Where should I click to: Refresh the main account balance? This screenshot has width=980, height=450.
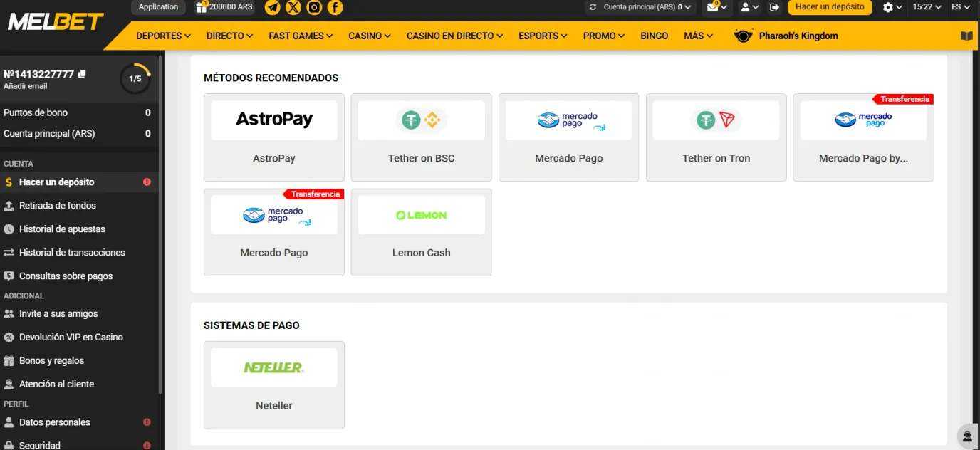pyautogui.click(x=593, y=7)
